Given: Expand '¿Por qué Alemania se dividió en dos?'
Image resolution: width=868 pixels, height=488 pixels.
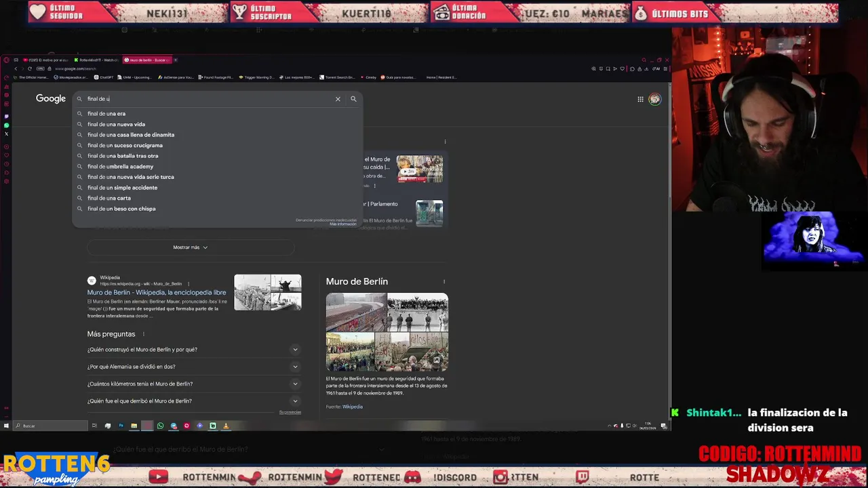Looking at the screenshot, I should click(x=193, y=367).
